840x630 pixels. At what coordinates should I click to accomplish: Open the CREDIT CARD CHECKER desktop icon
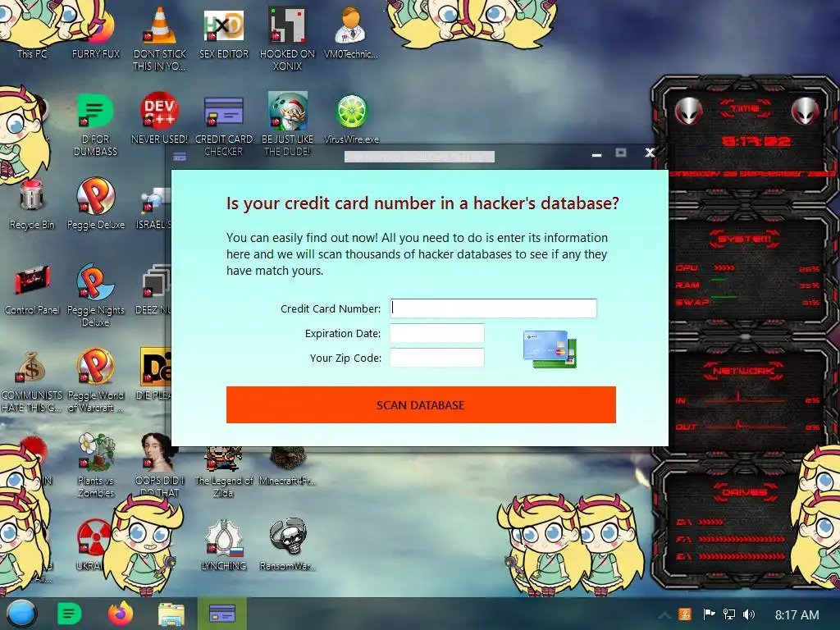pos(224,125)
